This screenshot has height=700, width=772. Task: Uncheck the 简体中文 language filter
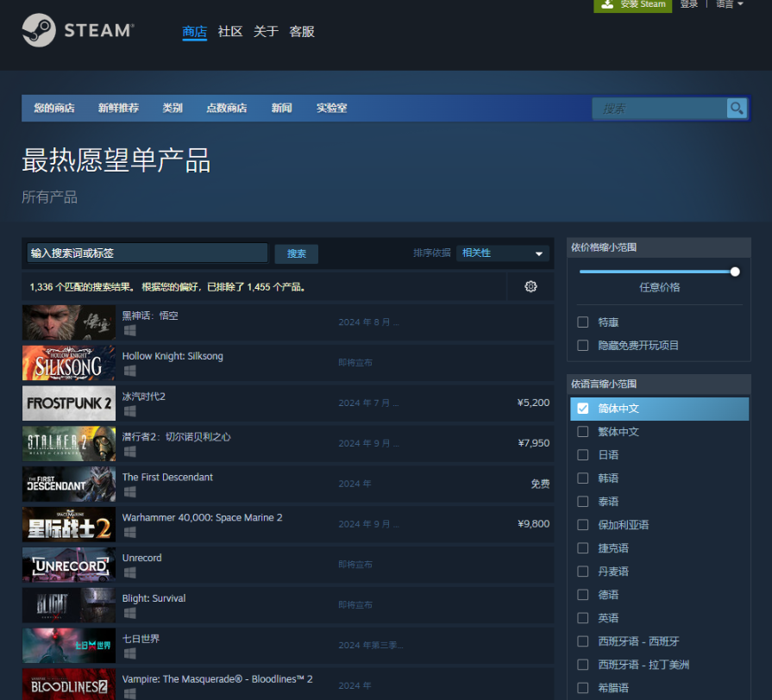(x=582, y=409)
